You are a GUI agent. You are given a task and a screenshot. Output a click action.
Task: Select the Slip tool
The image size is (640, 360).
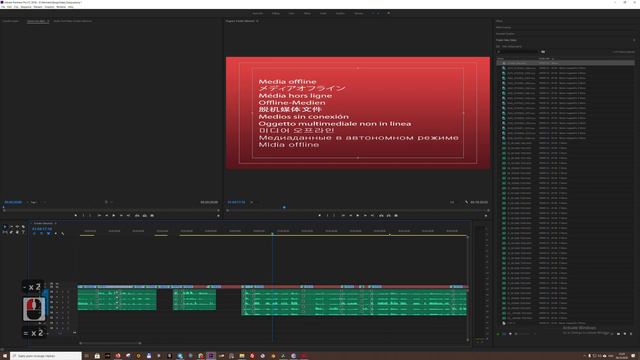pyautogui.click(x=5, y=232)
